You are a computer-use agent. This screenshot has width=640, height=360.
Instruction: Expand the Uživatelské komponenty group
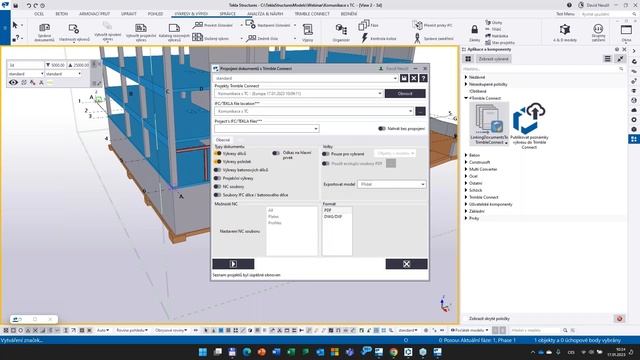pyautogui.click(x=466, y=204)
